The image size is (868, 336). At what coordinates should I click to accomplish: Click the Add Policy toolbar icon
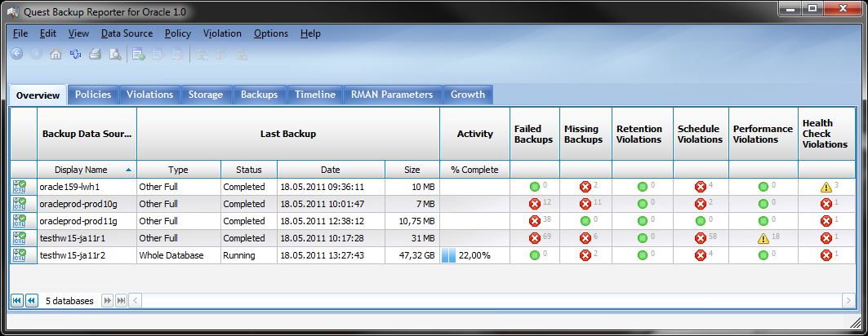pos(138,54)
